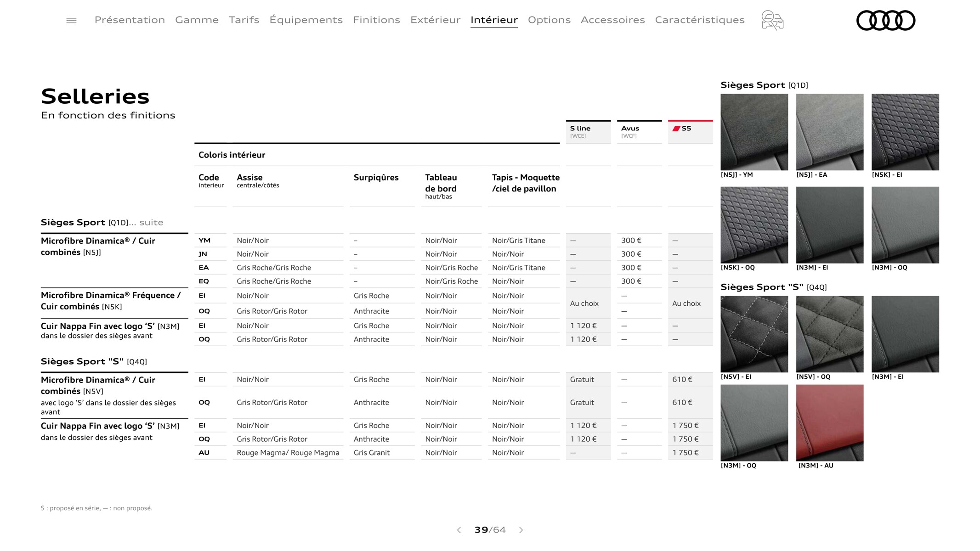Switch to Tarifs tab
980x551 pixels.
[x=244, y=20]
